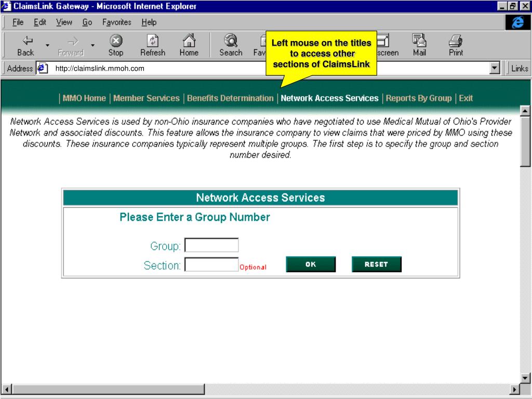This screenshot has height=399, width=532.
Task: Open the Search toolbar icon
Action: (231, 46)
